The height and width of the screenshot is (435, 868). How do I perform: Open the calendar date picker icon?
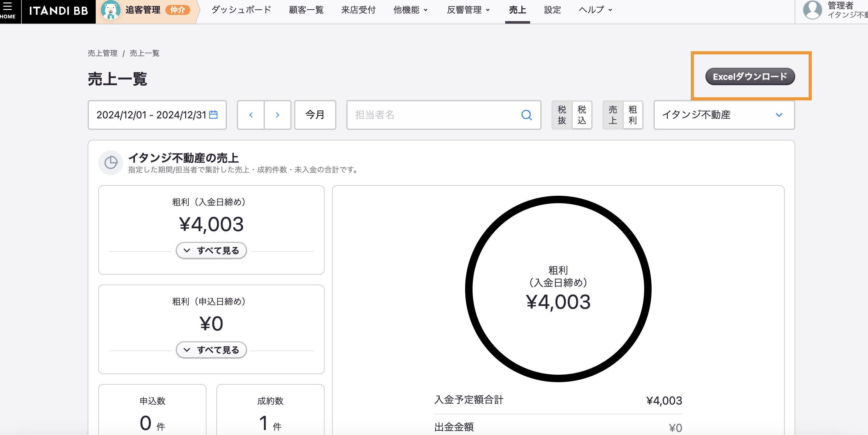[x=213, y=114]
